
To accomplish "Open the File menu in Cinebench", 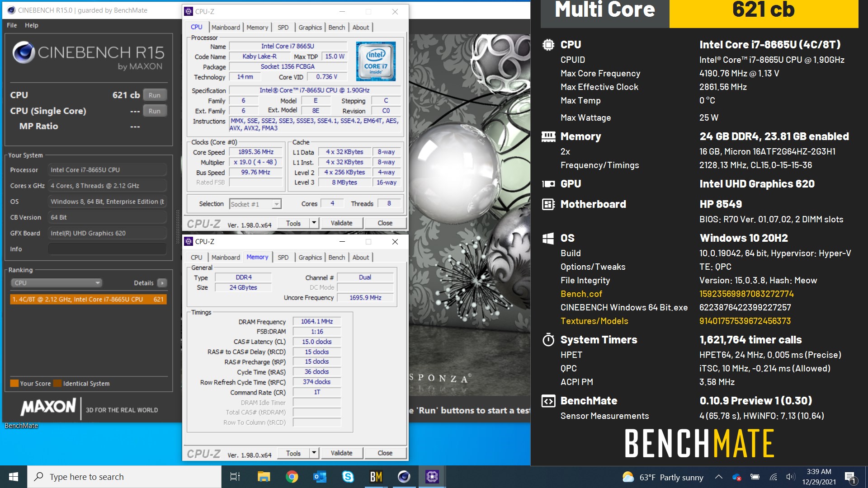I will click(x=12, y=25).
